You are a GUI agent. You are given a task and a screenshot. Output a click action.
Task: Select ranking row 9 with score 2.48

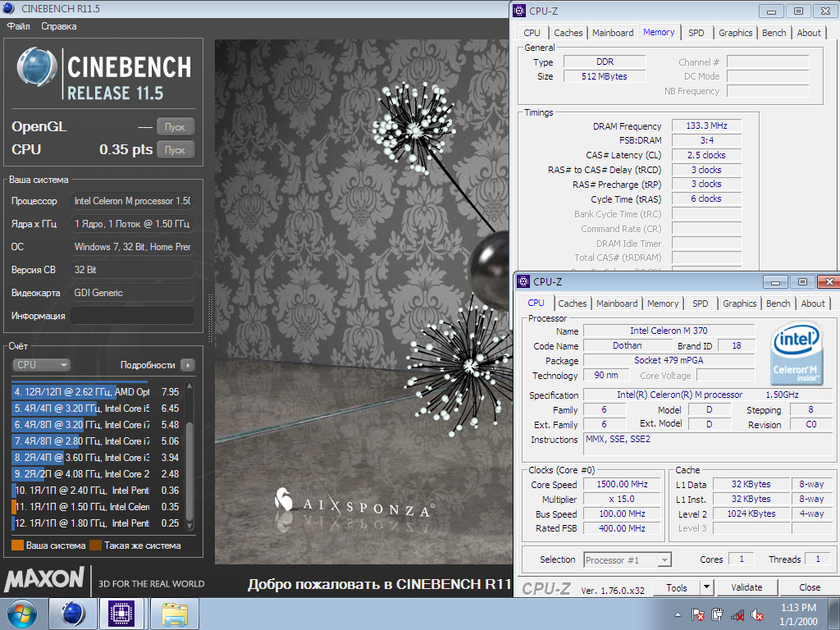coord(97,474)
